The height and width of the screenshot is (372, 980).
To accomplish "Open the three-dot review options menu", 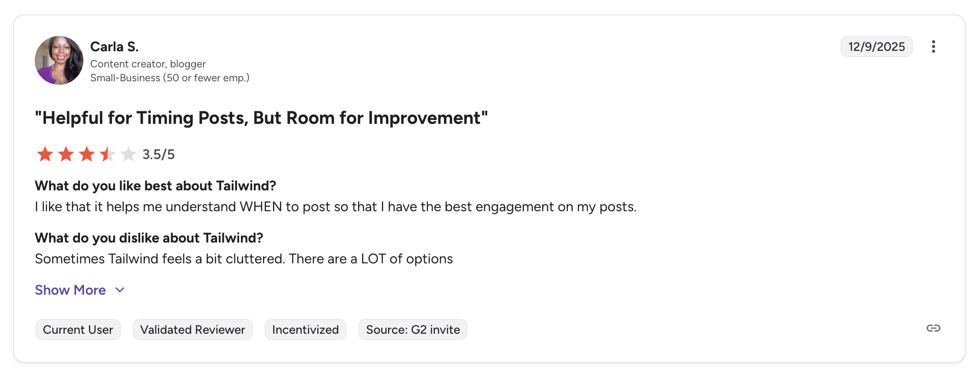I will coord(934,46).
